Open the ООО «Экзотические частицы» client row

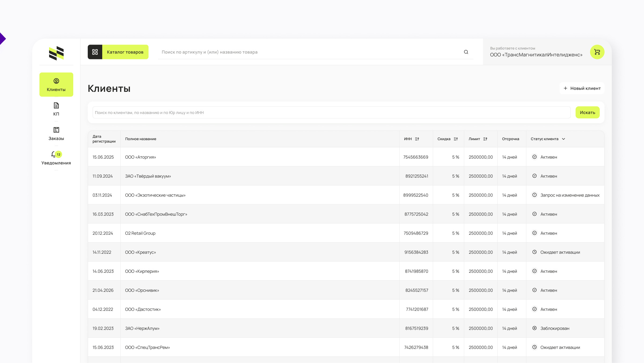tap(155, 195)
